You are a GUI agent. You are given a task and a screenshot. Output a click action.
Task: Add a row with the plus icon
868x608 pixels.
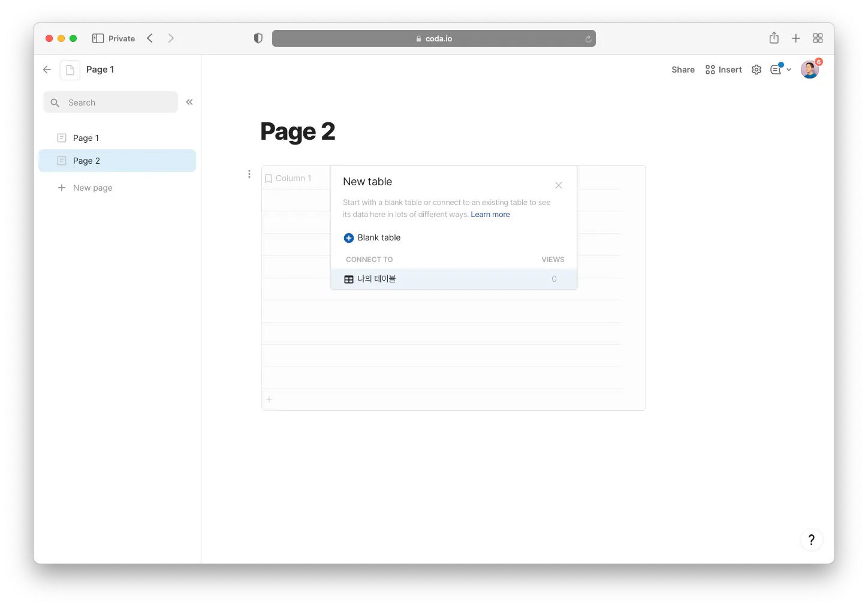(x=269, y=399)
